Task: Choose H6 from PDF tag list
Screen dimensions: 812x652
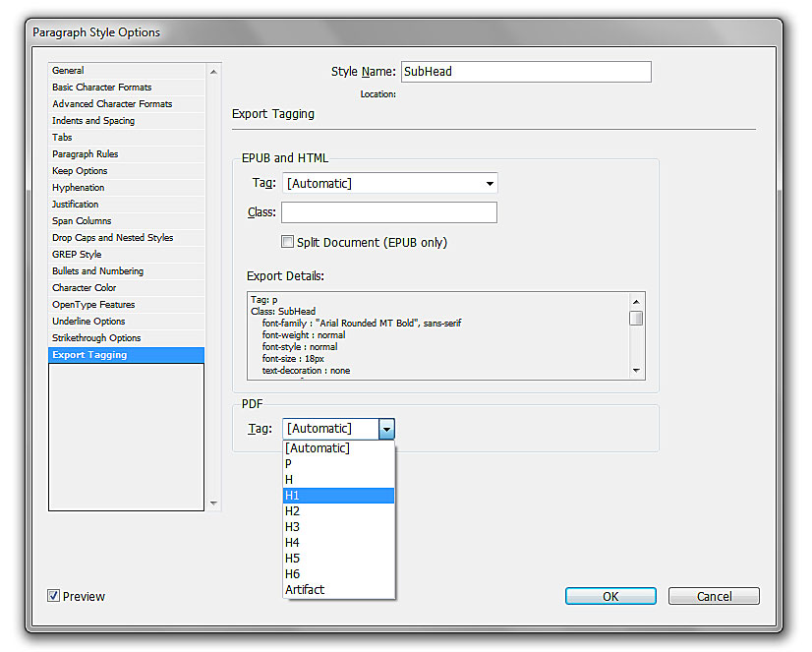Action: [x=339, y=573]
